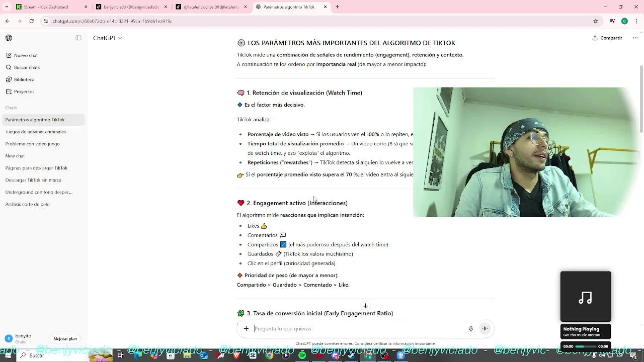Open chat Descargar TikTok sin marca
Viewport: 644px width, 362px height.
point(33,180)
